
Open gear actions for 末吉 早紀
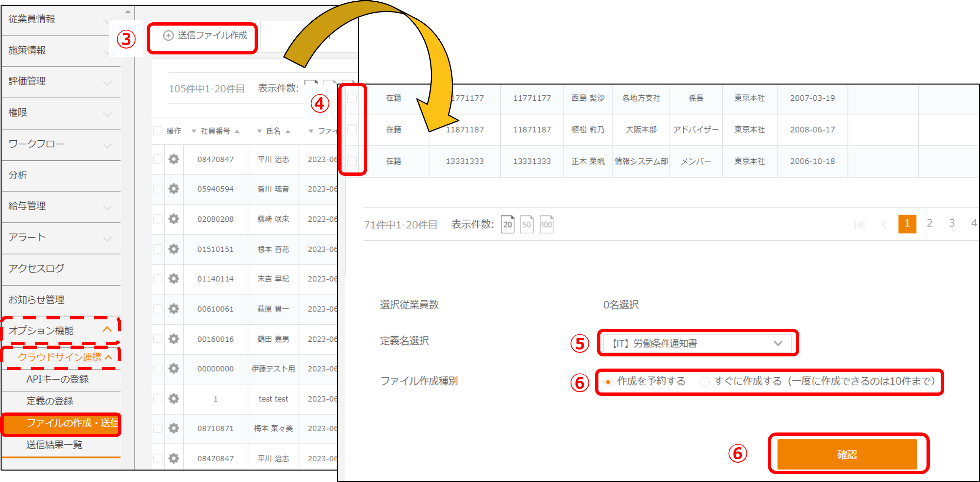(x=174, y=279)
